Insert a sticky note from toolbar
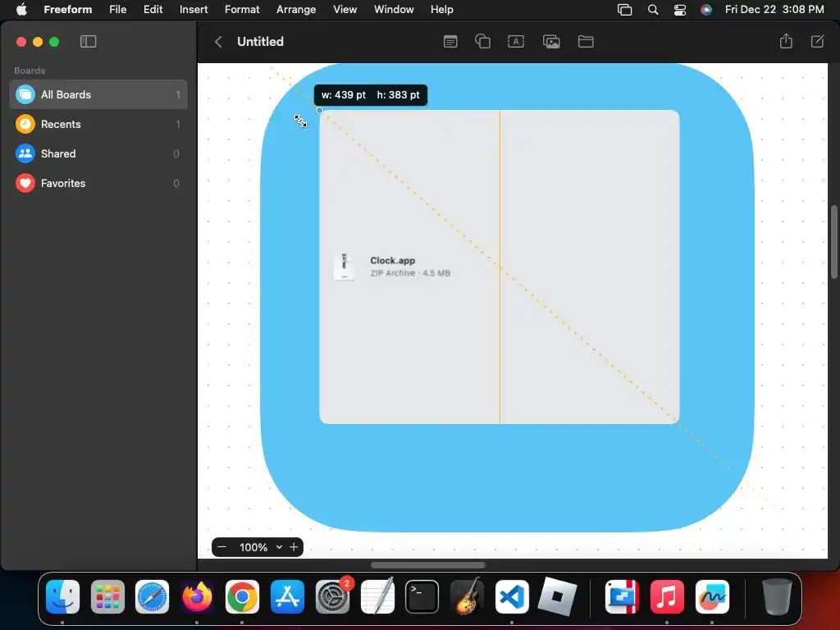Image resolution: width=840 pixels, height=630 pixels. click(450, 42)
